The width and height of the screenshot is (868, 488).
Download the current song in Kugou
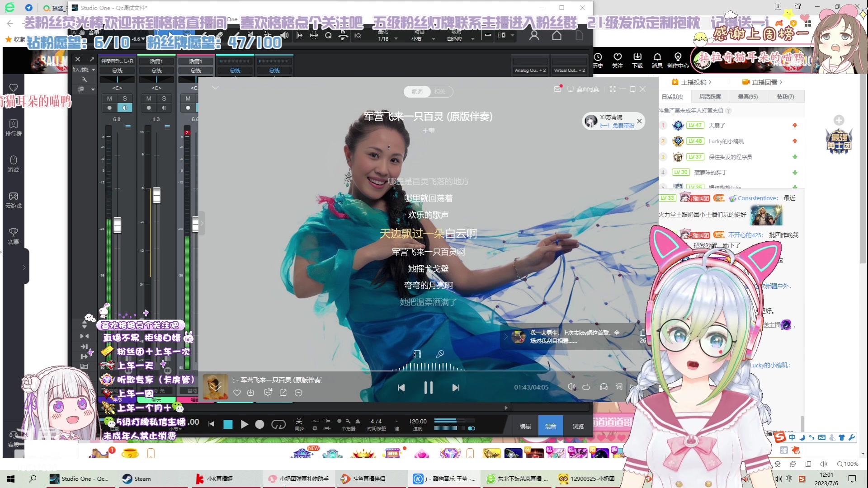click(251, 393)
